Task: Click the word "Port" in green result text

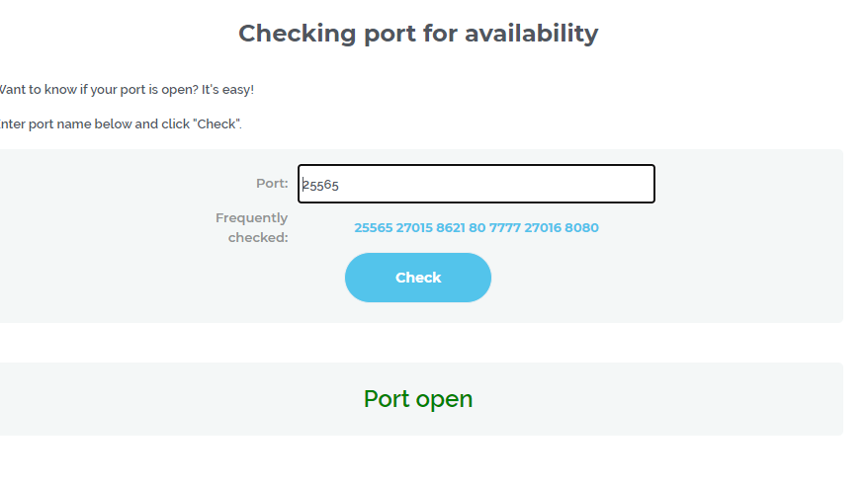Action: (387, 399)
